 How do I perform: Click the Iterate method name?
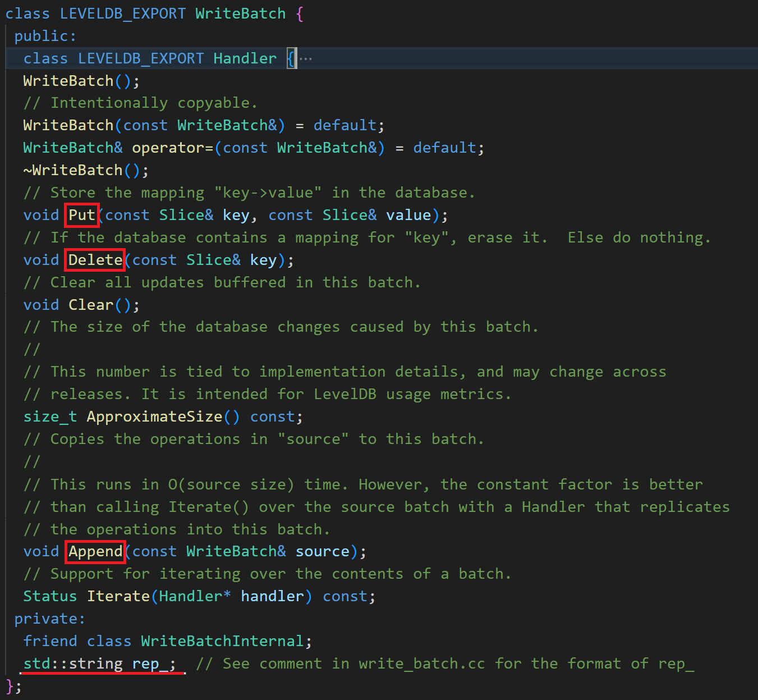[x=118, y=596]
